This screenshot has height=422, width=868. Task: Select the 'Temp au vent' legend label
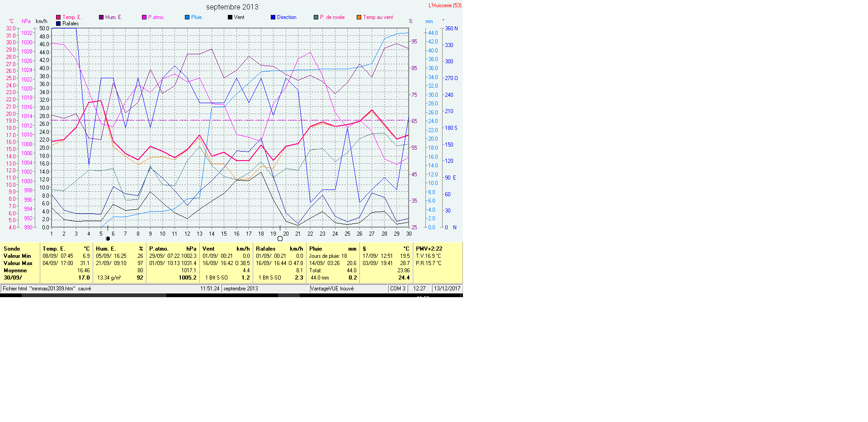(x=378, y=17)
